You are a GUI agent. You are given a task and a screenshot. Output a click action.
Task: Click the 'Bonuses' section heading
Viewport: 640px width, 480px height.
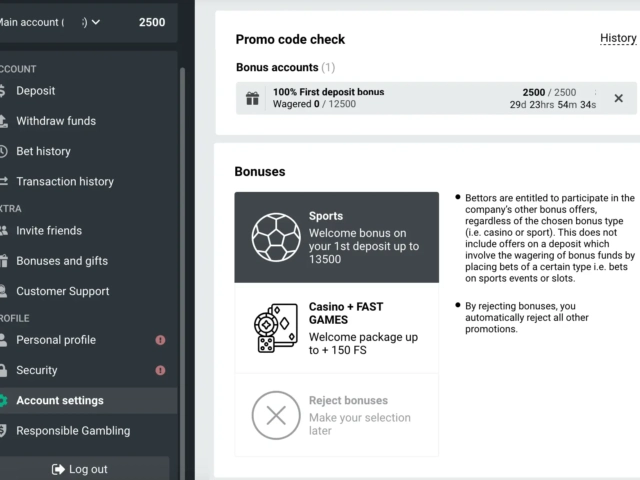260,171
